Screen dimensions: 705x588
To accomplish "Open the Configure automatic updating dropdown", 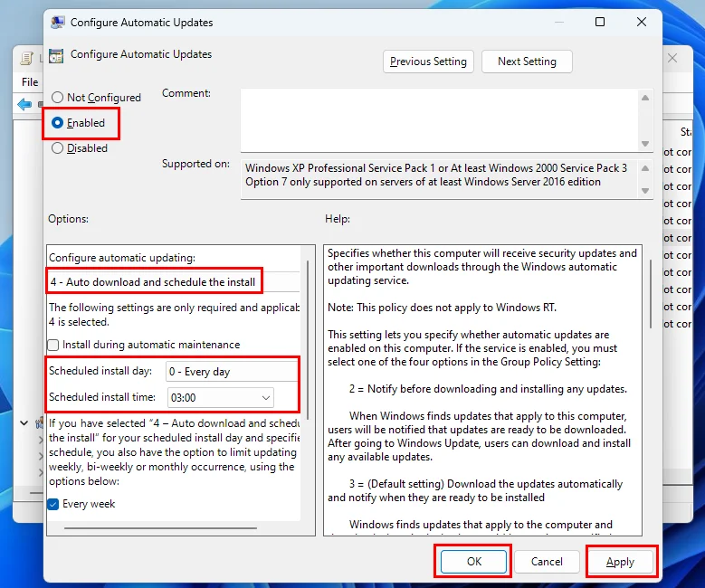I will click(x=173, y=282).
